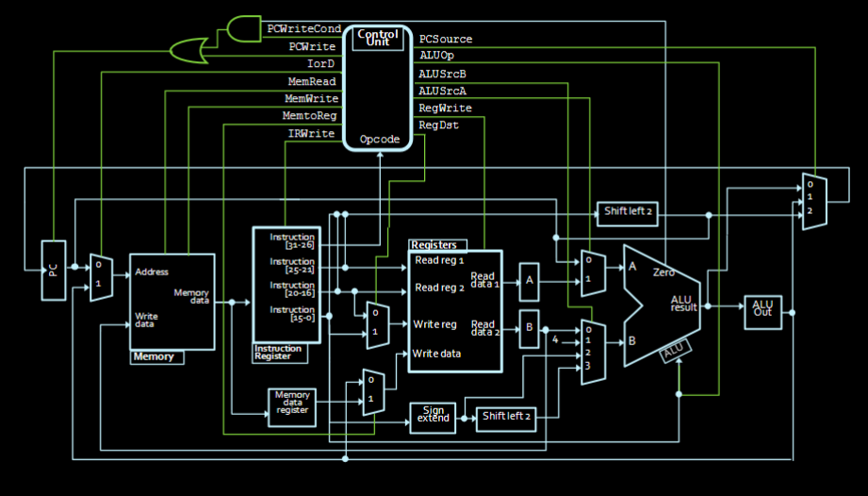Click the Shift left 2 block beside Sign extend
Image resolution: width=868 pixels, height=496 pixels.
click(x=507, y=417)
